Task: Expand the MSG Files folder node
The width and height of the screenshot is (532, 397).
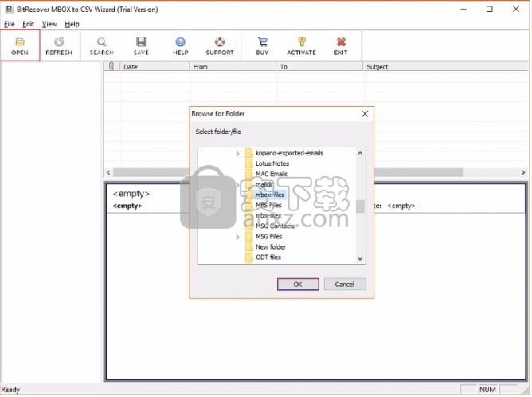Action: point(237,238)
